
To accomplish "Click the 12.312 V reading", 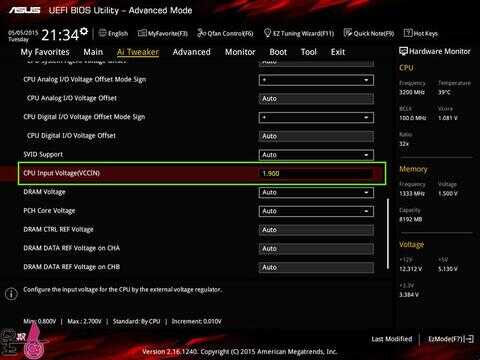I will pos(411,269).
